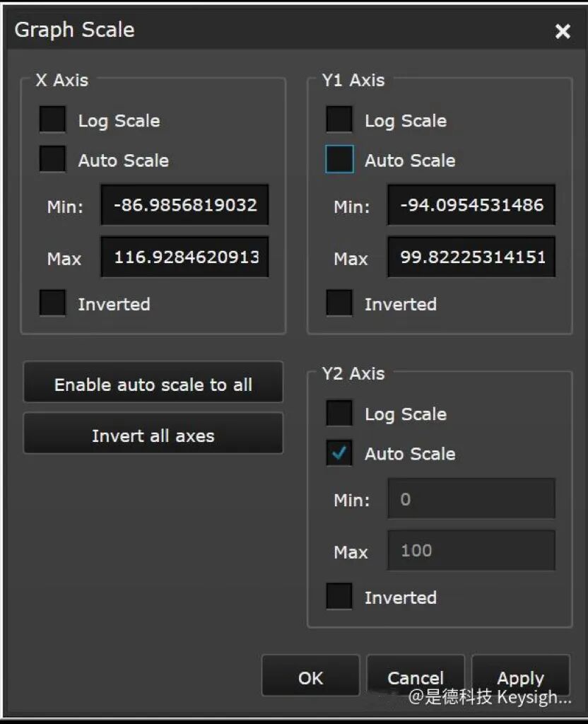Image resolution: width=588 pixels, height=724 pixels.
Task: Edit the Y1 Axis Min value
Action: pyautogui.click(x=471, y=205)
